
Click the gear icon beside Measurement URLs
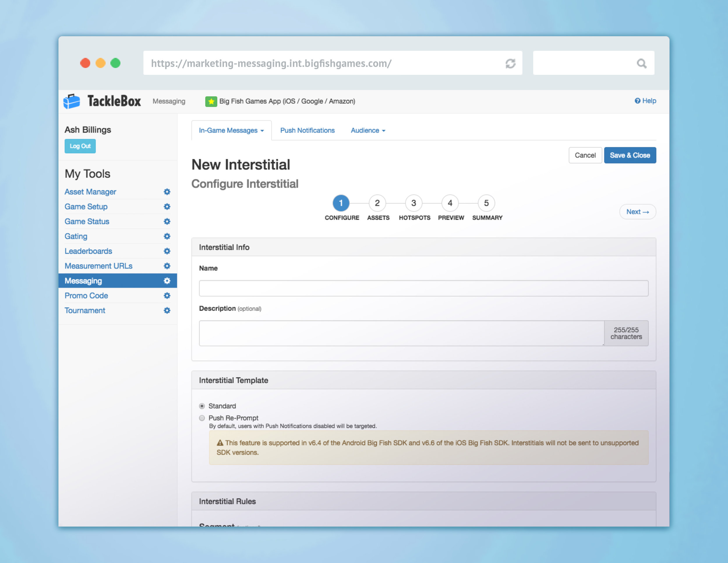tap(167, 266)
